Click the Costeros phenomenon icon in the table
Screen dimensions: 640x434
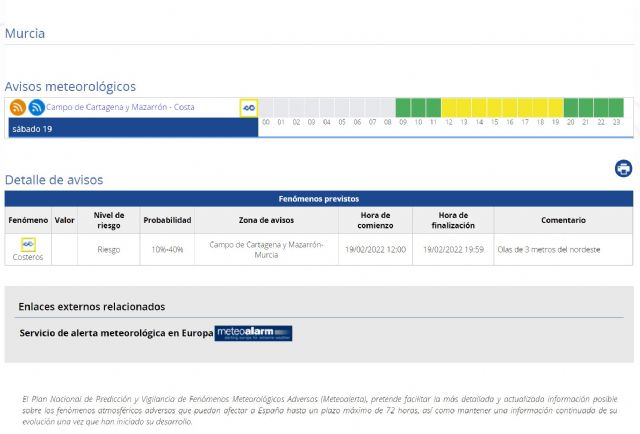coord(28,244)
